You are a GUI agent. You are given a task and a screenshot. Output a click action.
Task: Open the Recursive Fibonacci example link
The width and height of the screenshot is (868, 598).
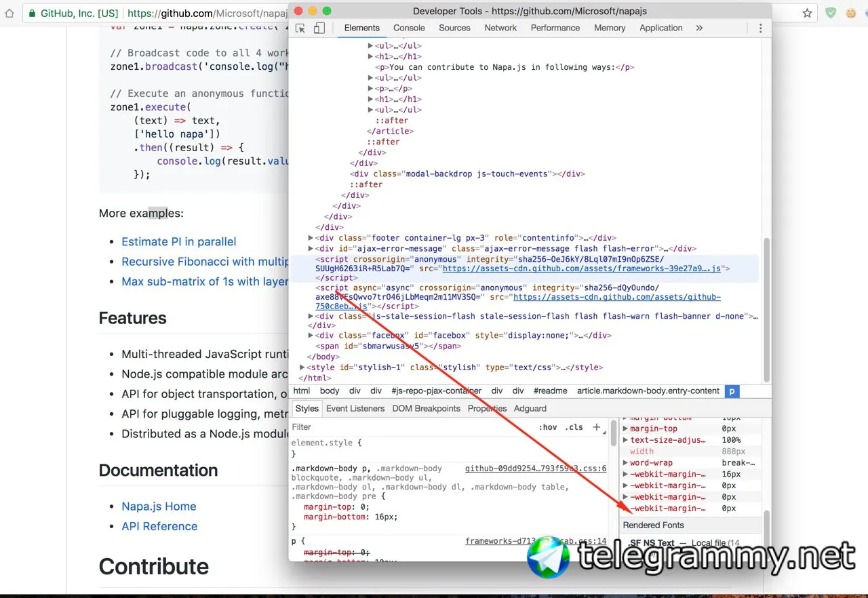point(205,262)
